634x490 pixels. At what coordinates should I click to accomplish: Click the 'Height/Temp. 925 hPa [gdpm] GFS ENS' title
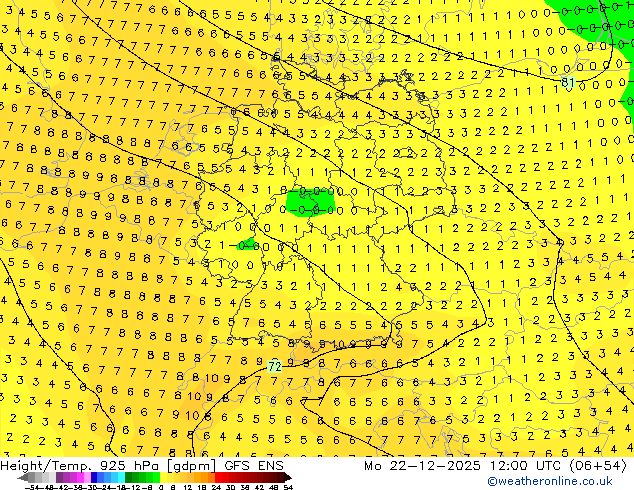click(142, 466)
